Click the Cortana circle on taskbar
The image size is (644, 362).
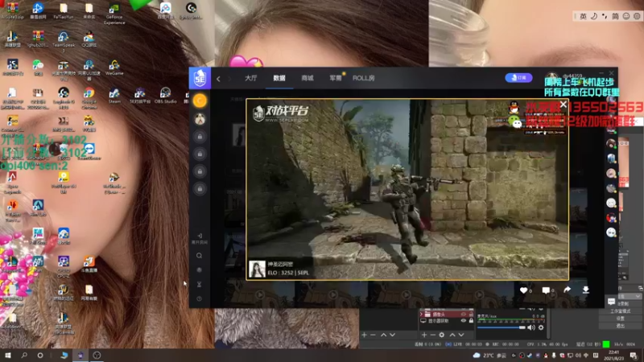40,356
